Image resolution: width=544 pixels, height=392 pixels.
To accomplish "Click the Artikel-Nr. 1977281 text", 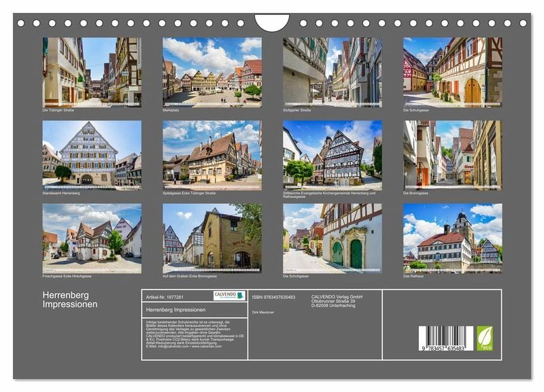I will point(166,297).
